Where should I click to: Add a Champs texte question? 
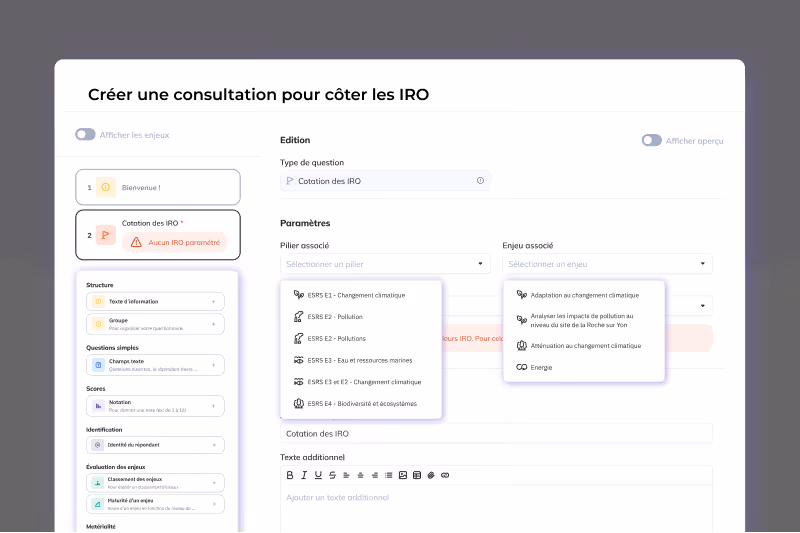click(155, 365)
